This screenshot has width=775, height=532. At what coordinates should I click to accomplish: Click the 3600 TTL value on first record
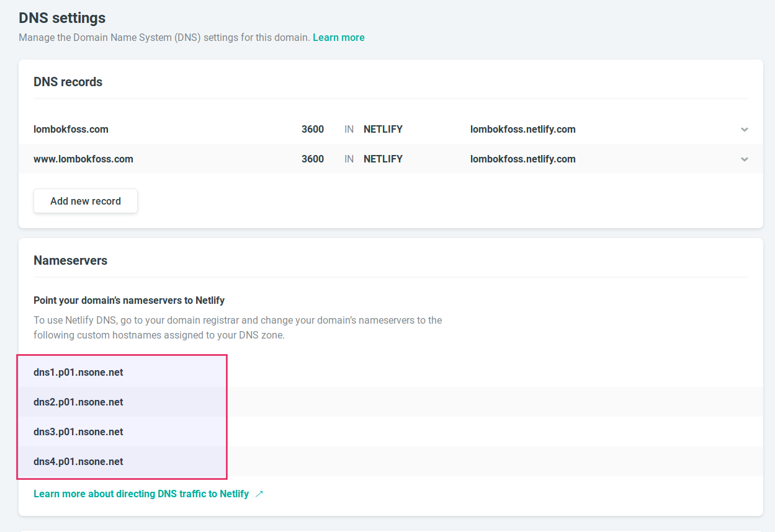(313, 129)
